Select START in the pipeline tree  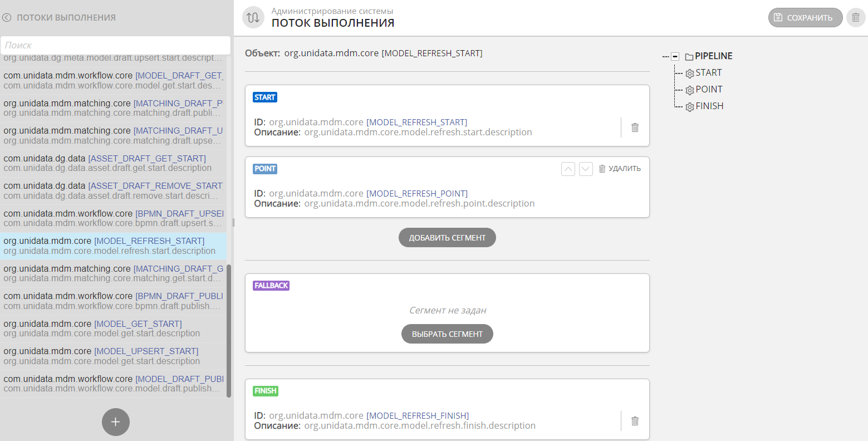[709, 72]
